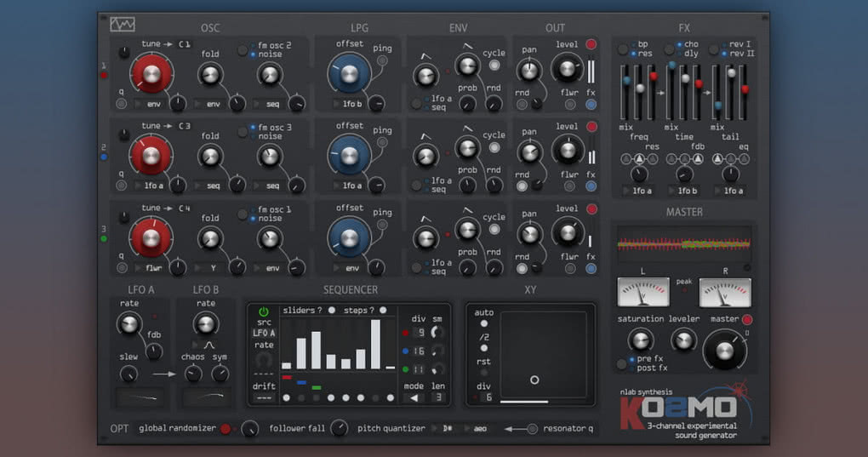
Task: Switch rev I / rev II selector
Action: click(714, 49)
